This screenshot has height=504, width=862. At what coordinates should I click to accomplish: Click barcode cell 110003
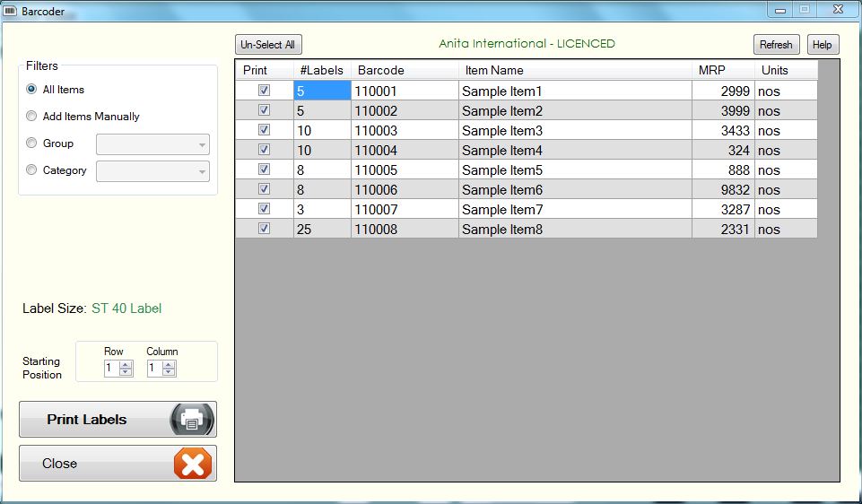coord(405,130)
